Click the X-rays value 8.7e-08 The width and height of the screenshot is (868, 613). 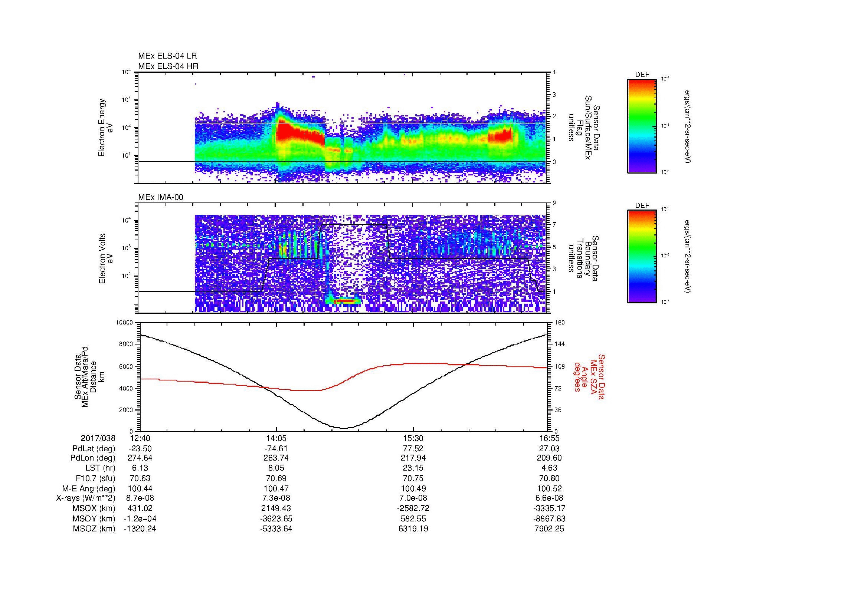(140, 498)
